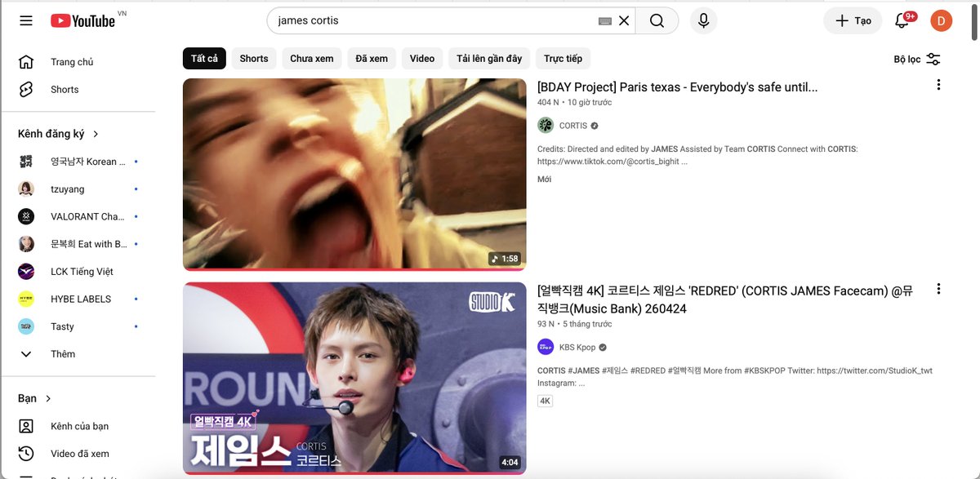Start voice search with the microphone
The height and width of the screenshot is (479, 980).
pos(703,20)
